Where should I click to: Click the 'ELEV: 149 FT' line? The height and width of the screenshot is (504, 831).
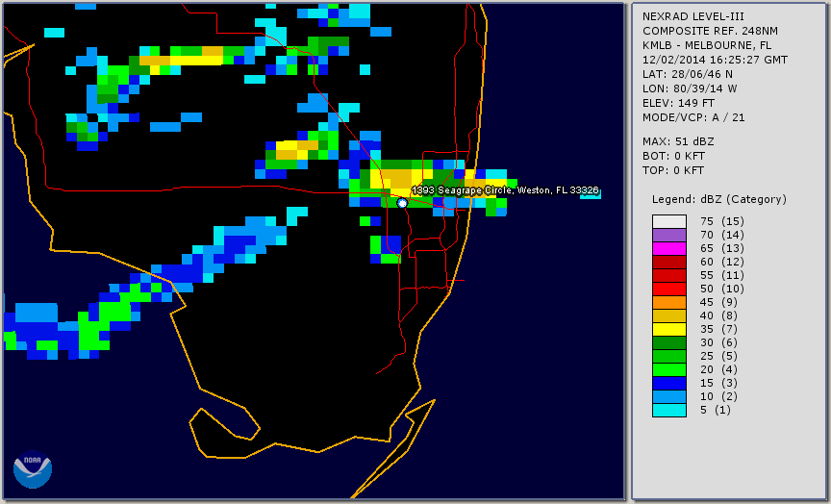(x=678, y=103)
